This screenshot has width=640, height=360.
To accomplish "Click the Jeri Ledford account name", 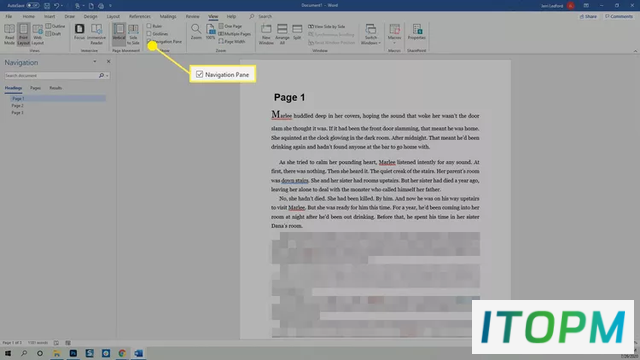I will [552, 6].
